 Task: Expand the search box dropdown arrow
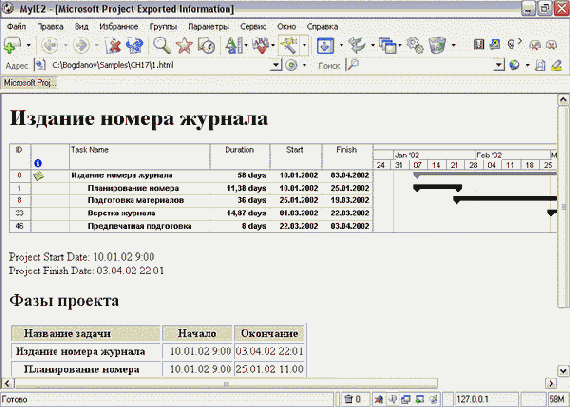[499, 65]
